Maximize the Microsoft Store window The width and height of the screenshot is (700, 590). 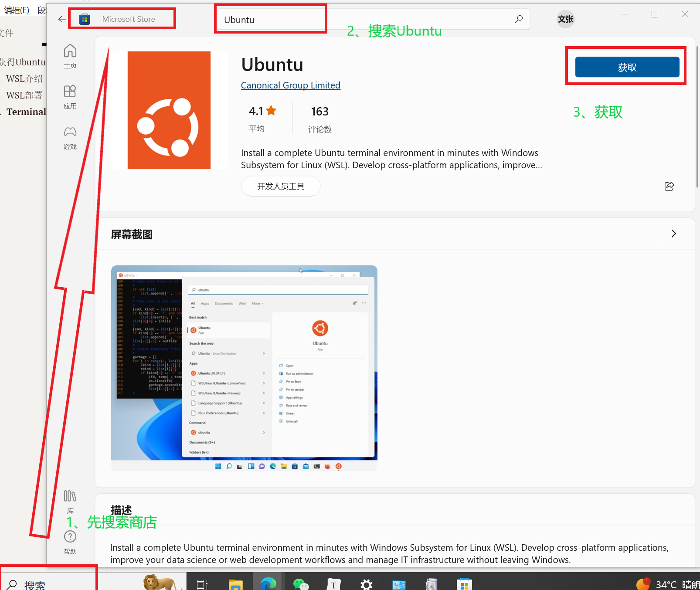[x=655, y=14]
